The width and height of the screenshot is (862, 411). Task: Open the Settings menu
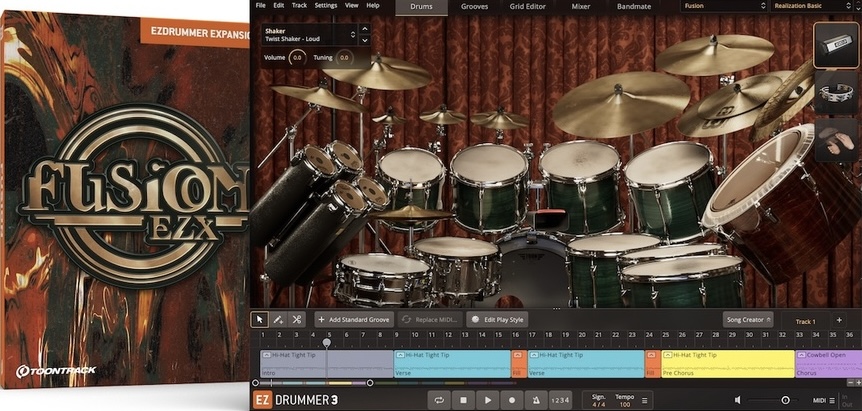(326, 5)
